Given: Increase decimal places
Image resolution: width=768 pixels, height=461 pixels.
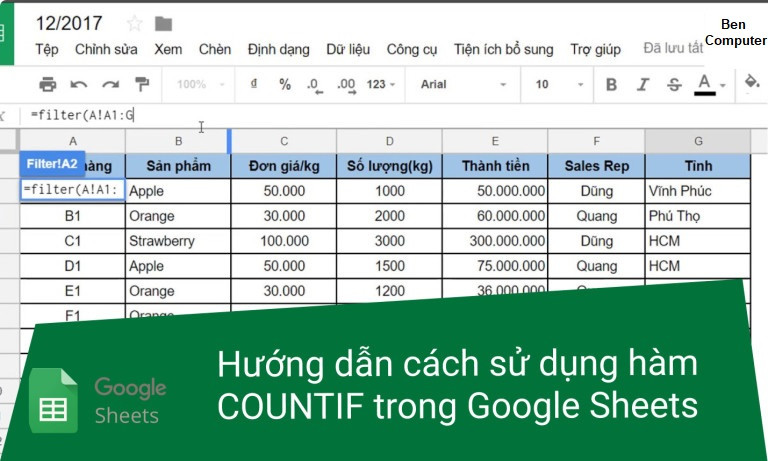Looking at the screenshot, I should (347, 85).
